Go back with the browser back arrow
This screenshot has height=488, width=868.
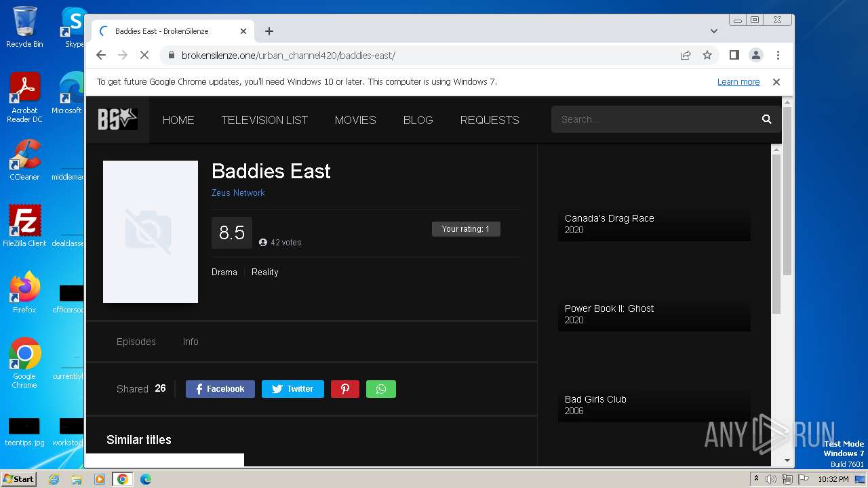click(101, 56)
